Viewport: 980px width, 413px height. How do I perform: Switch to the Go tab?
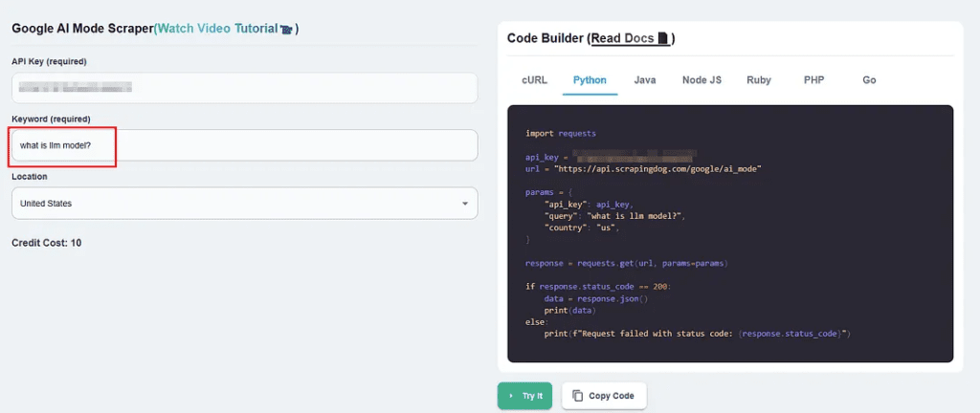click(869, 80)
